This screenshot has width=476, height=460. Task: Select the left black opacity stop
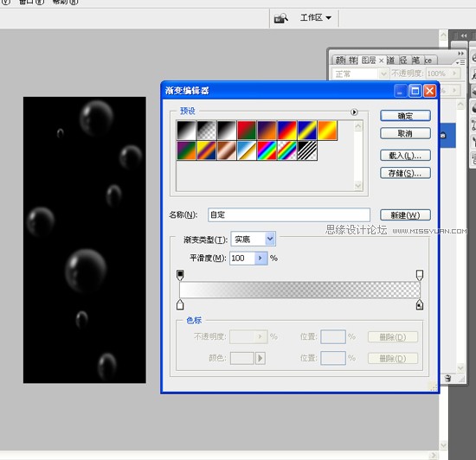click(180, 275)
